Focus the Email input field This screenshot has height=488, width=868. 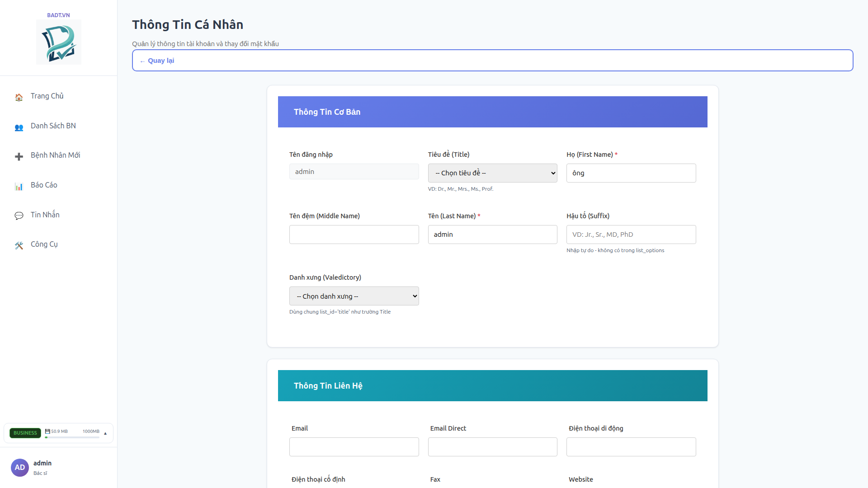354,447
